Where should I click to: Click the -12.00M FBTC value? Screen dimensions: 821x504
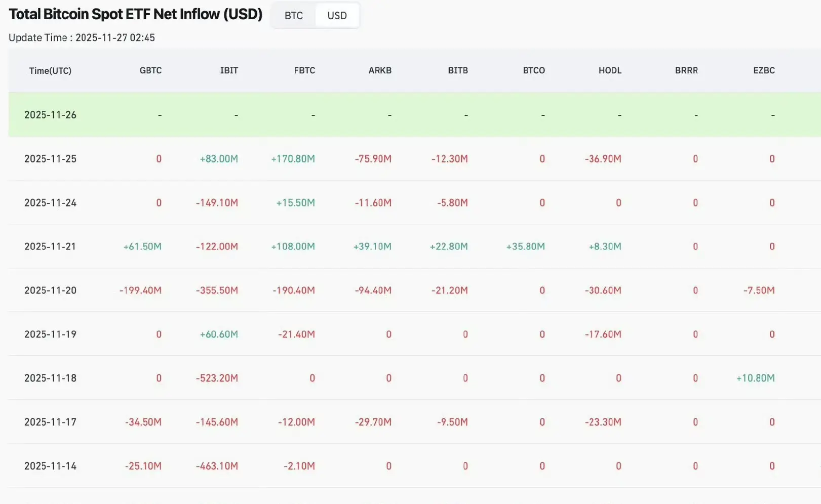pyautogui.click(x=296, y=422)
